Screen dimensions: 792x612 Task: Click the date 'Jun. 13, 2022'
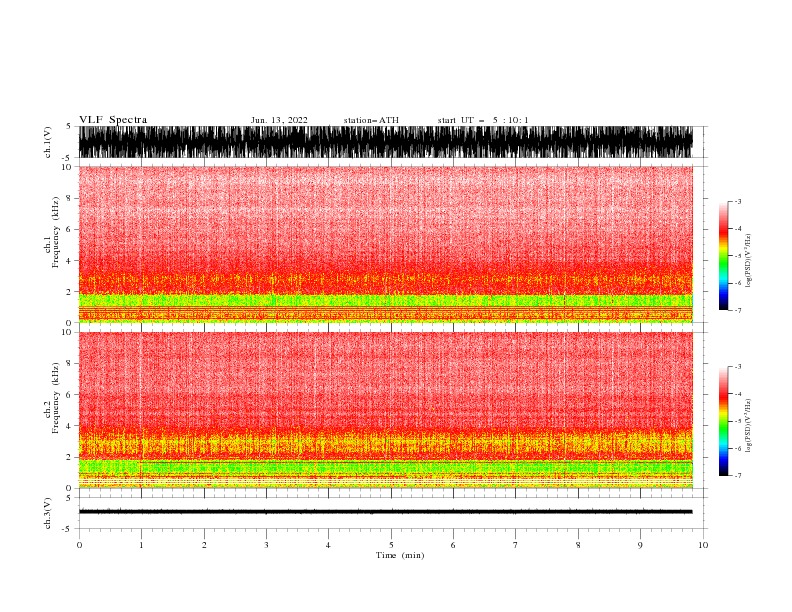[x=279, y=120]
